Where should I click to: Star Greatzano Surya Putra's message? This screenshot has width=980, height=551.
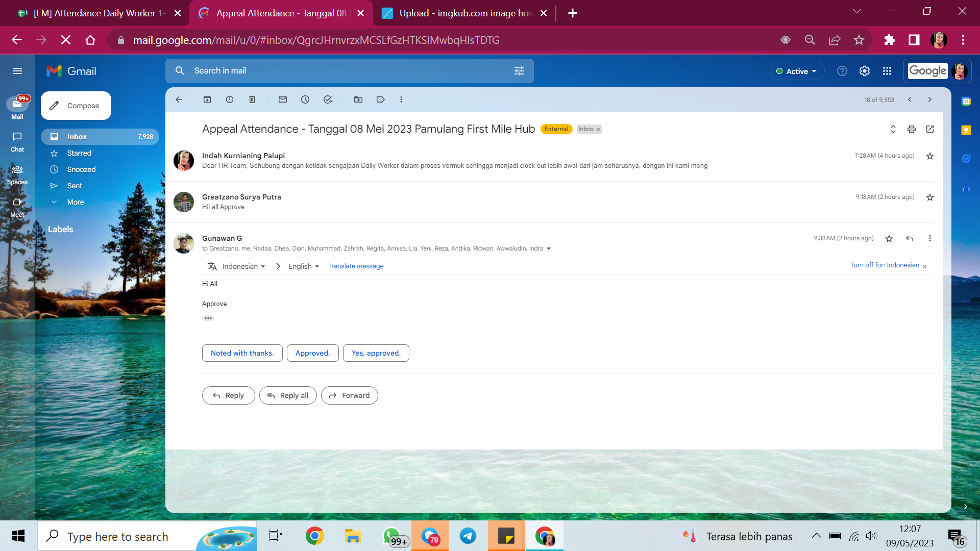[930, 197]
